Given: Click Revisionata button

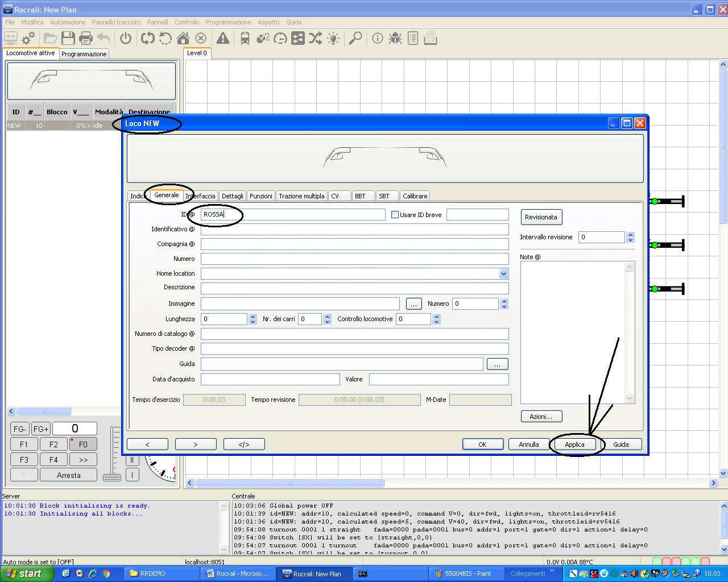Looking at the screenshot, I should [x=541, y=217].
